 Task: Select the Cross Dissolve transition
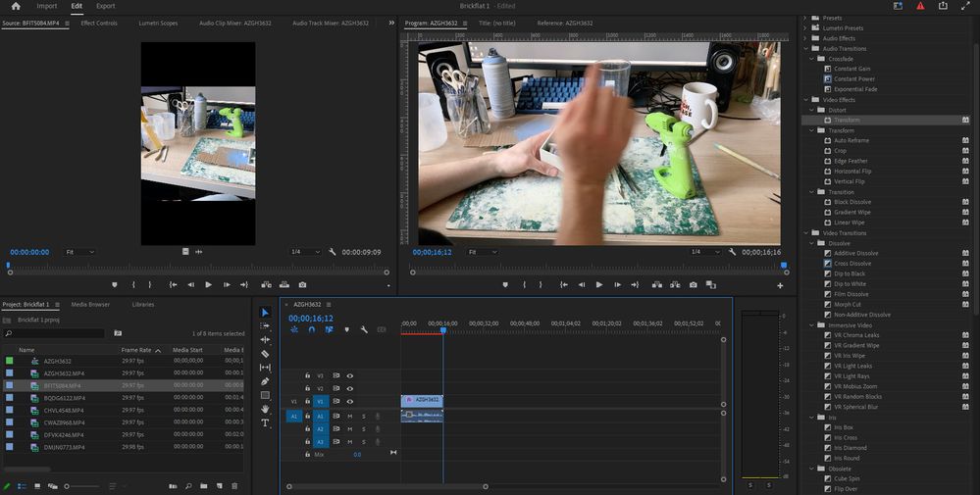tap(851, 264)
